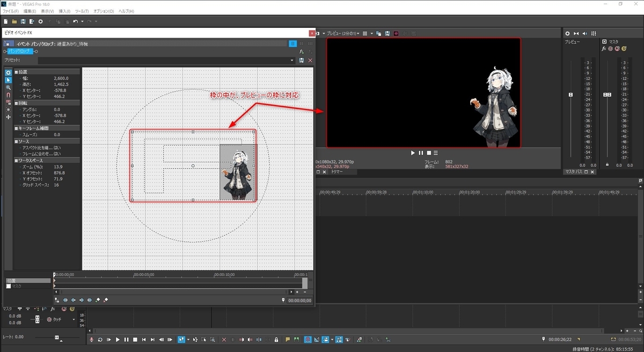Toggle size about center in pan/crop tools
Image resolution: width=644 pixels, height=352 pixels.
[9, 109]
